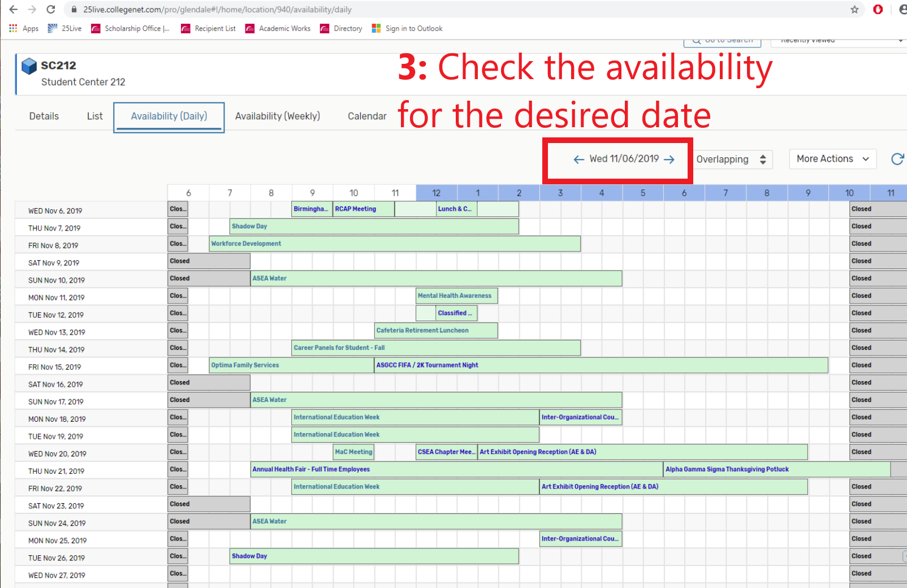Open the Overlapping mode dropdown
907x588 pixels.
732,159
